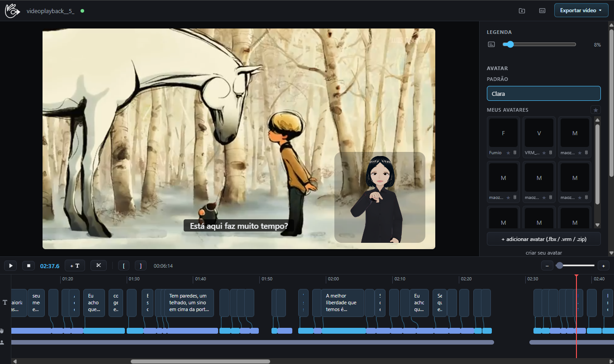Open the project folder import icon
The image size is (614, 364).
pos(522,10)
